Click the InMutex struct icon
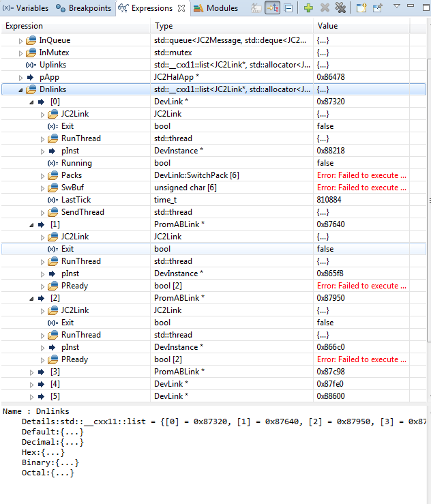 (31, 53)
